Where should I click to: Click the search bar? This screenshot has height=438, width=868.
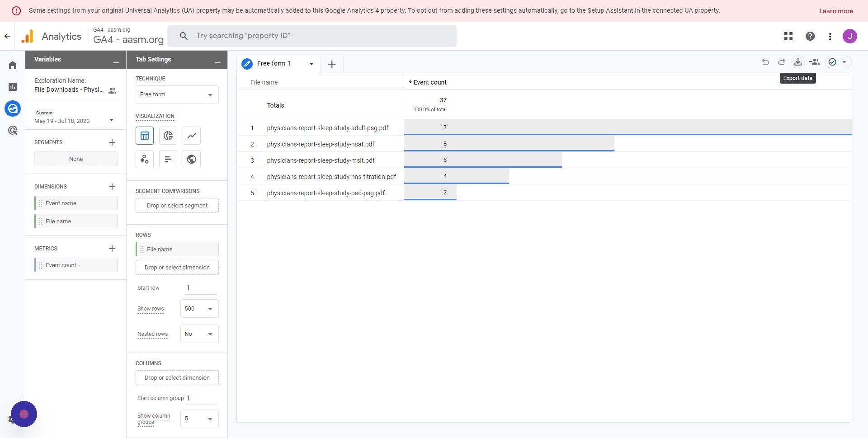point(312,36)
